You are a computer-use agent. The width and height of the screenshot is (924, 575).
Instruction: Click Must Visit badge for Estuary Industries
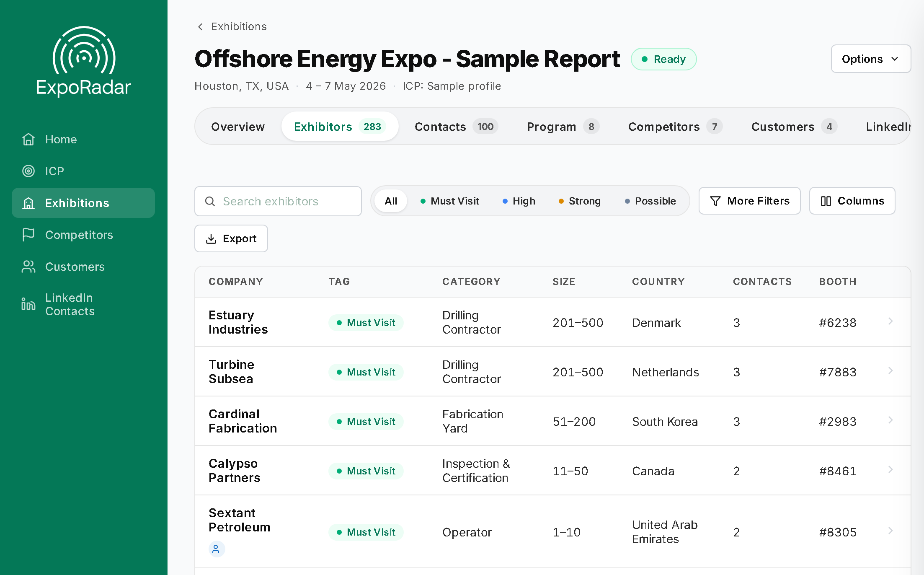click(x=366, y=323)
